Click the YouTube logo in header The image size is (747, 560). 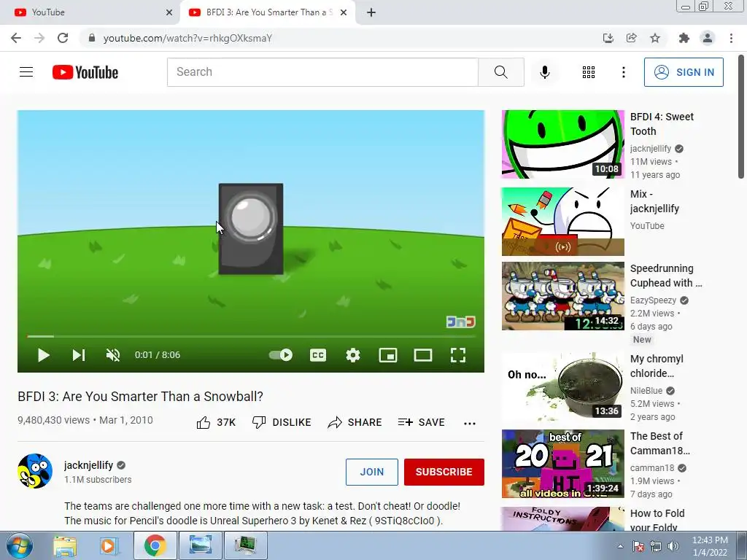click(85, 72)
